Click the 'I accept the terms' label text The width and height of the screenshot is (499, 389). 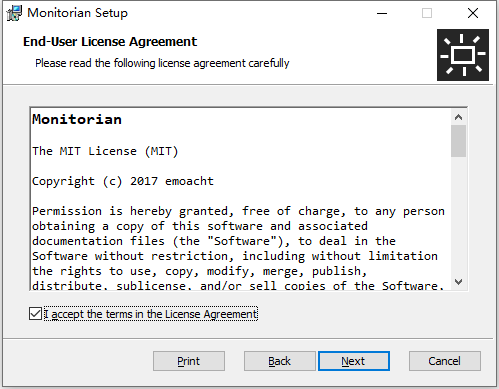151,314
